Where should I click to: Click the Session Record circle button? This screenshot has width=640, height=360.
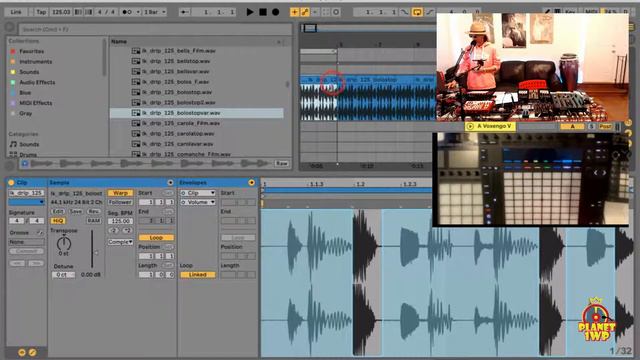pos(336,12)
